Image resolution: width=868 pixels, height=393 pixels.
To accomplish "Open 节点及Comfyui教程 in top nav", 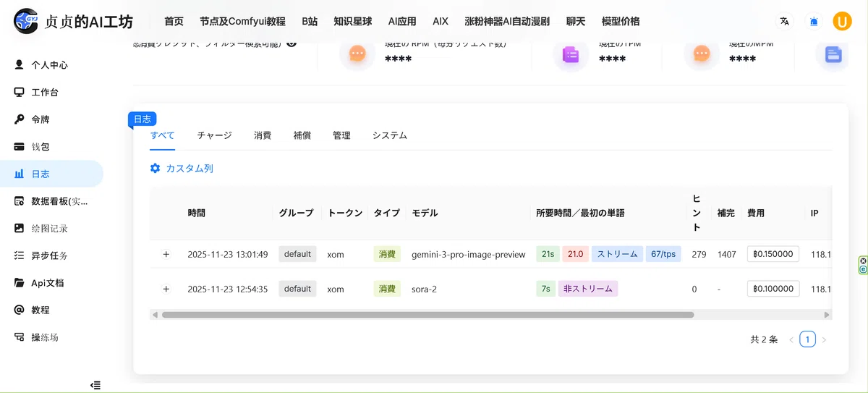I will [x=242, y=21].
